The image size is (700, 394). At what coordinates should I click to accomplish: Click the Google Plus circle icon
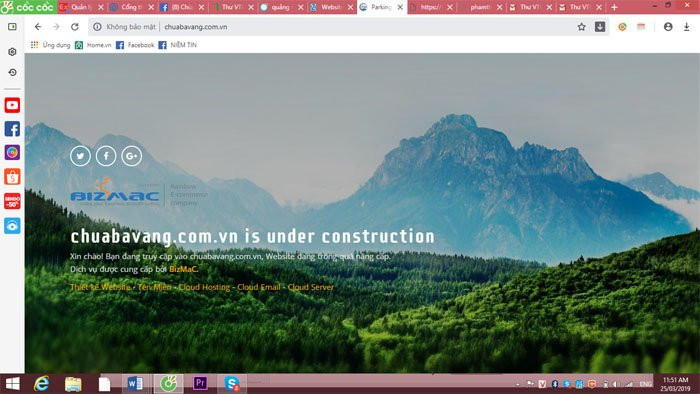click(x=132, y=156)
